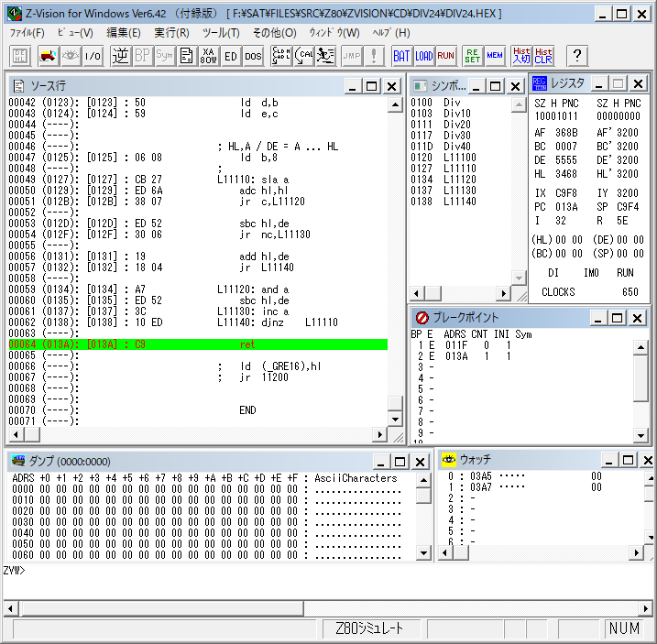Image resolution: width=657 pixels, height=644 pixels.
Task: Open the 編集(E) menu
Action: tap(123, 33)
